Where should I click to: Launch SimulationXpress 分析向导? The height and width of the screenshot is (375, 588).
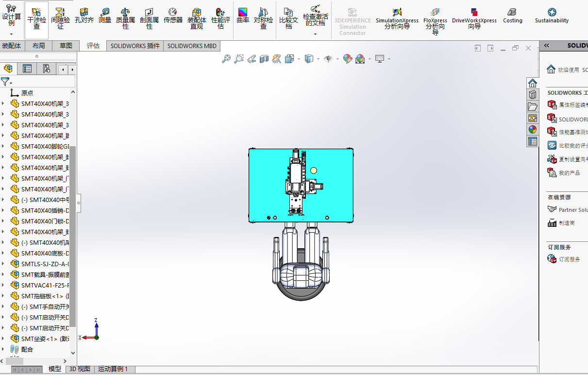pyautogui.click(x=397, y=19)
